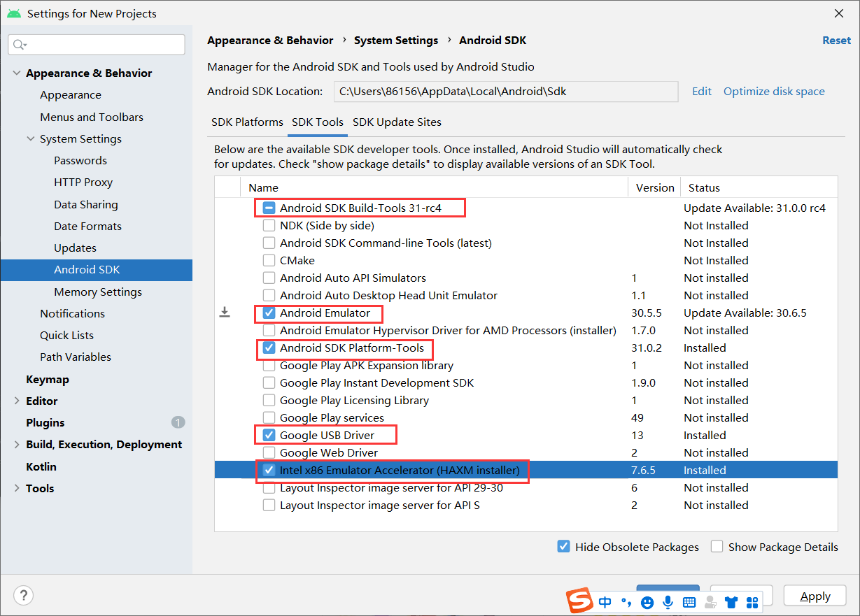Viewport: 860px width, 616px height.
Task: Disable Hide Obsolete Packages
Action: (x=563, y=546)
